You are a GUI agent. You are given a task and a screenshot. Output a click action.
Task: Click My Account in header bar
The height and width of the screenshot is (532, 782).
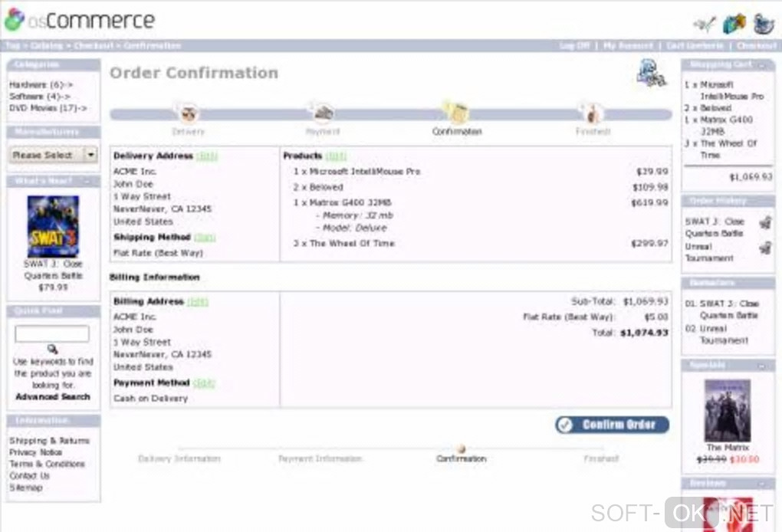(628, 46)
